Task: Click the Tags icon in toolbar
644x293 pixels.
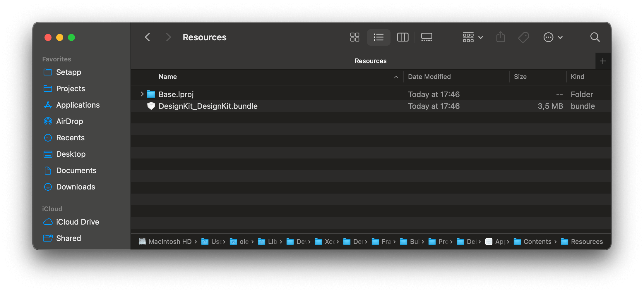Action: coord(524,37)
